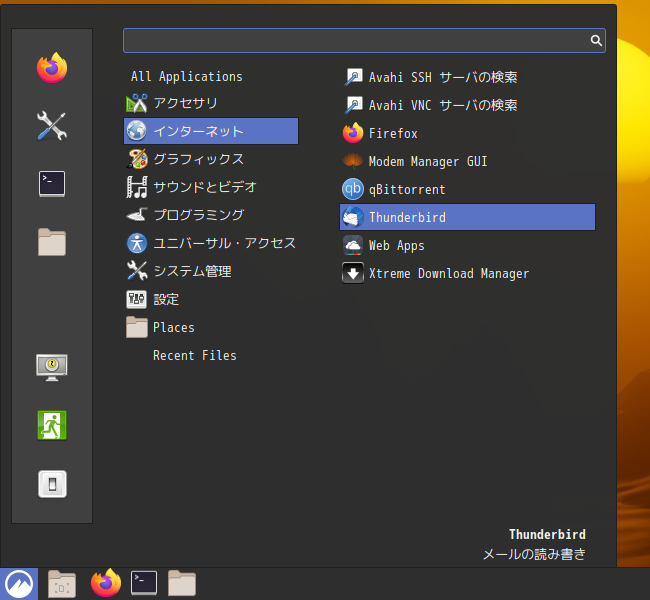Open Firefox from the taskbar

106,583
